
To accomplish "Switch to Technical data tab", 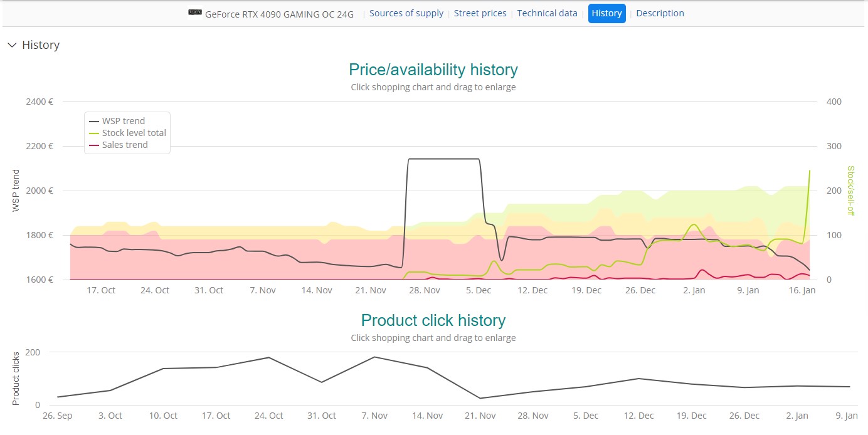I will [547, 13].
